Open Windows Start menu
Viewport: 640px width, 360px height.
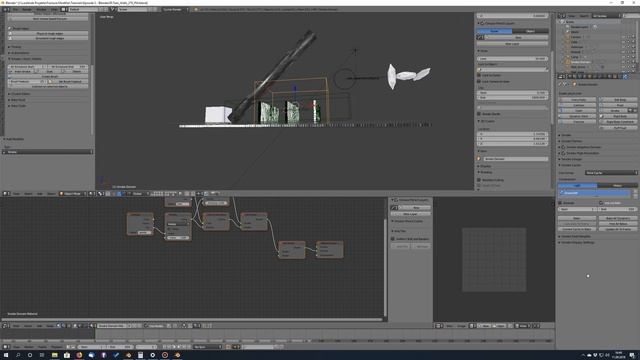pyautogui.click(x=6, y=355)
